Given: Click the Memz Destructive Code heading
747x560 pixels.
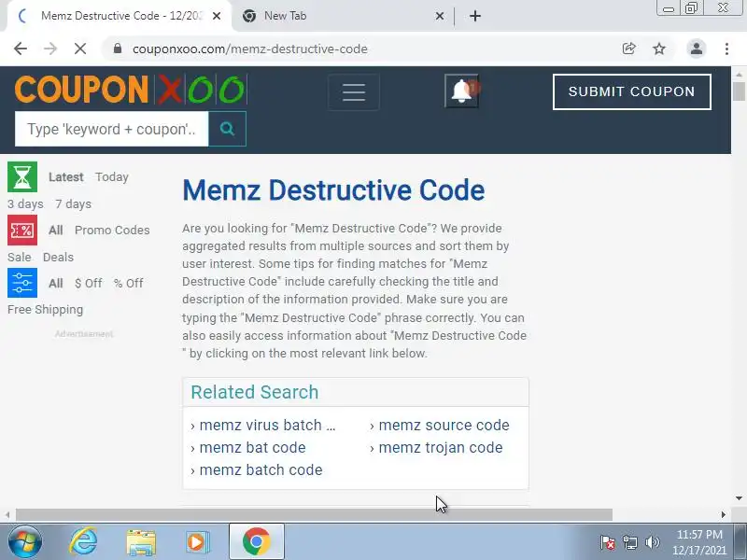Looking at the screenshot, I should (x=333, y=190).
